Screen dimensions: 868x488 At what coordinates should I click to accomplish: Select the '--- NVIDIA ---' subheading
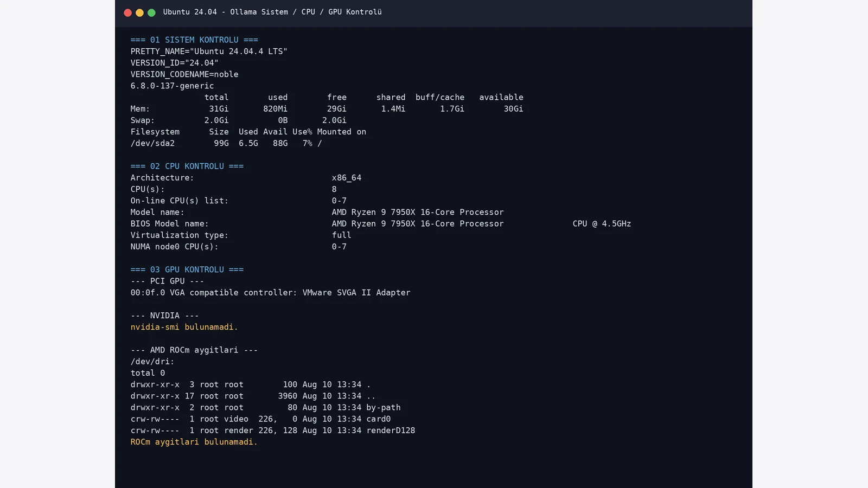(x=165, y=316)
